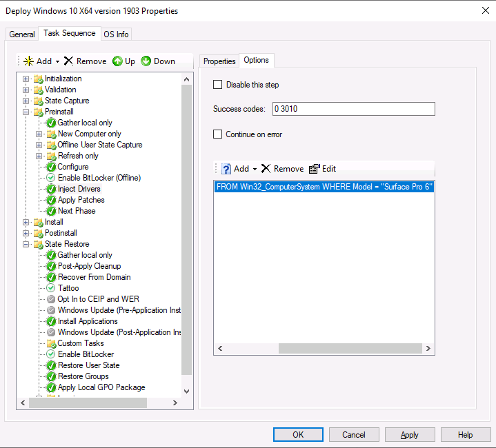This screenshot has width=496, height=448.
Task: Click the green check icon beside Apply Local GPO Package
Action: 51,387
